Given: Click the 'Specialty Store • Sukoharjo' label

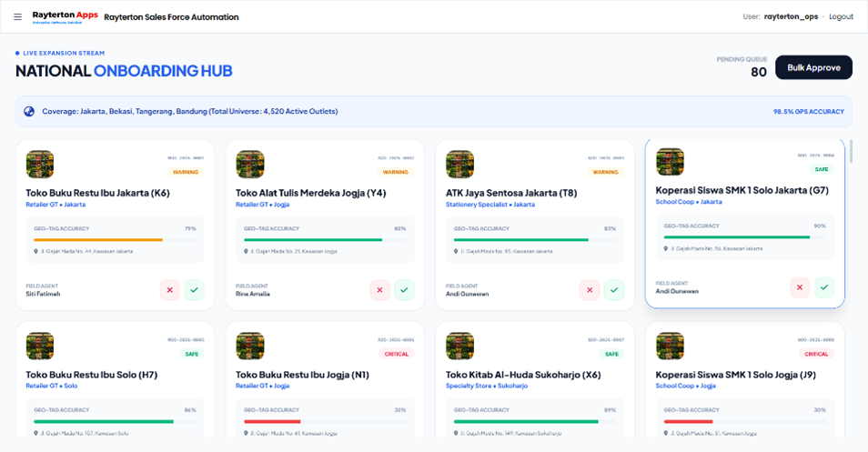Looking at the screenshot, I should [x=487, y=387].
